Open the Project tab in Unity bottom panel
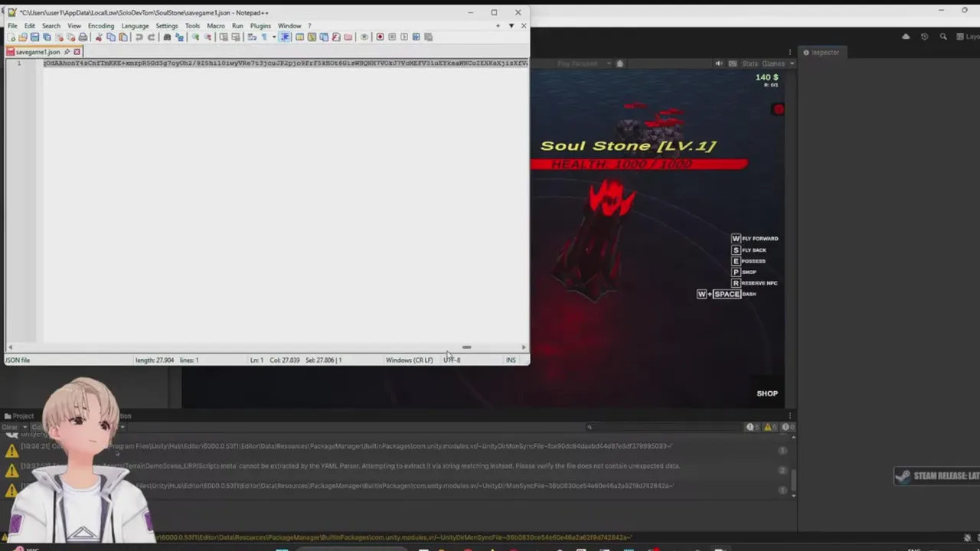The width and height of the screenshot is (980, 551). pos(18,416)
